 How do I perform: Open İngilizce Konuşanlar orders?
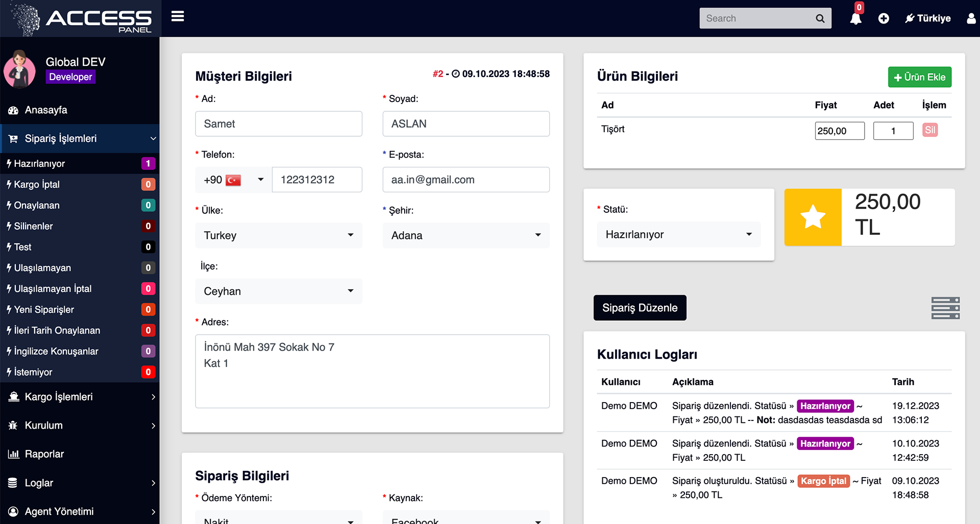point(80,352)
